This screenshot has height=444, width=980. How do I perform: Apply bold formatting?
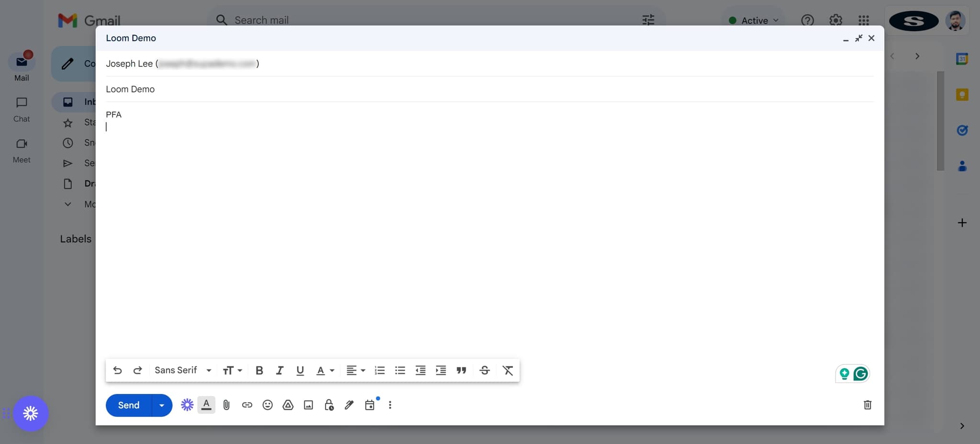(x=259, y=370)
